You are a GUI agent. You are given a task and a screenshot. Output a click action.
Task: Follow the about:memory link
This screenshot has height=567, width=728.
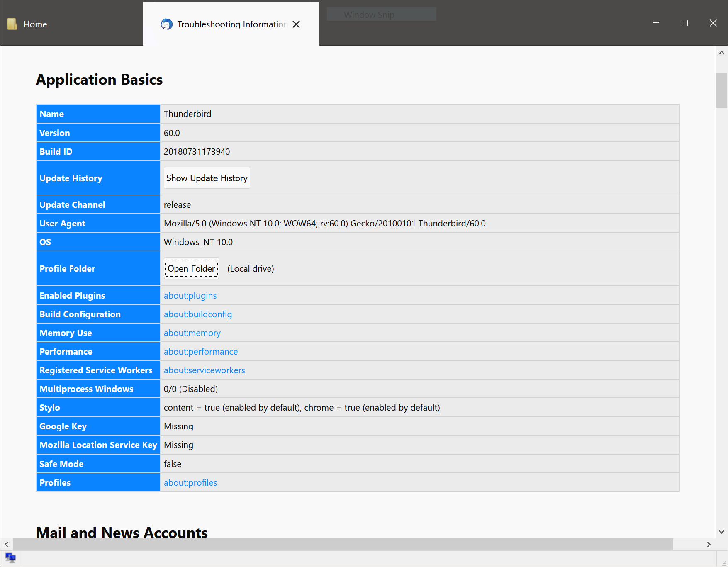point(192,333)
